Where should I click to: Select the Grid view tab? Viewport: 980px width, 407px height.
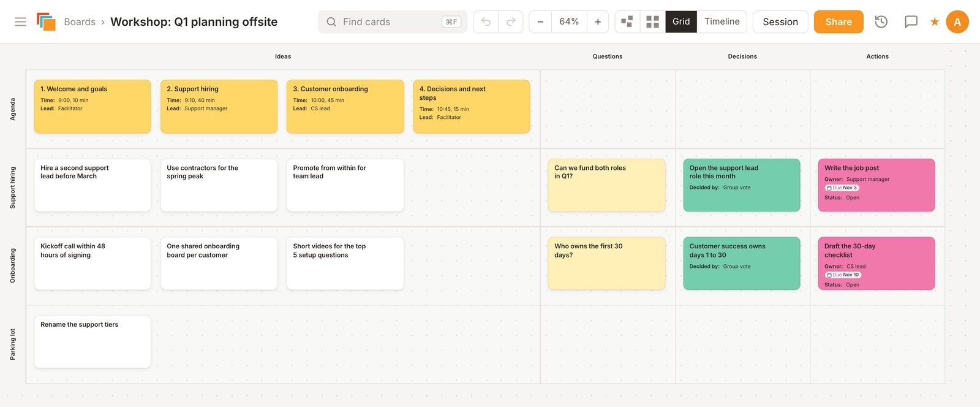pyautogui.click(x=681, y=21)
